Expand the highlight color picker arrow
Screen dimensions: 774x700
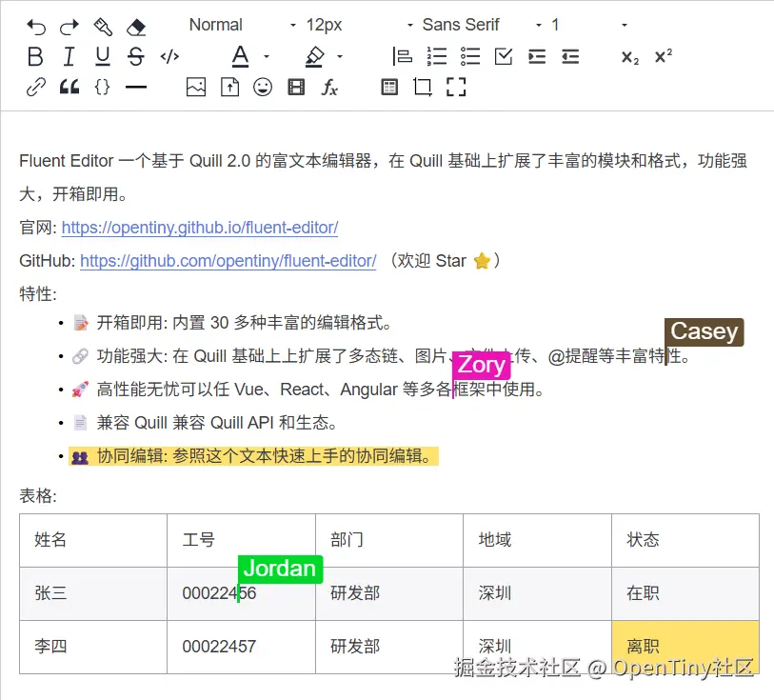[340, 56]
